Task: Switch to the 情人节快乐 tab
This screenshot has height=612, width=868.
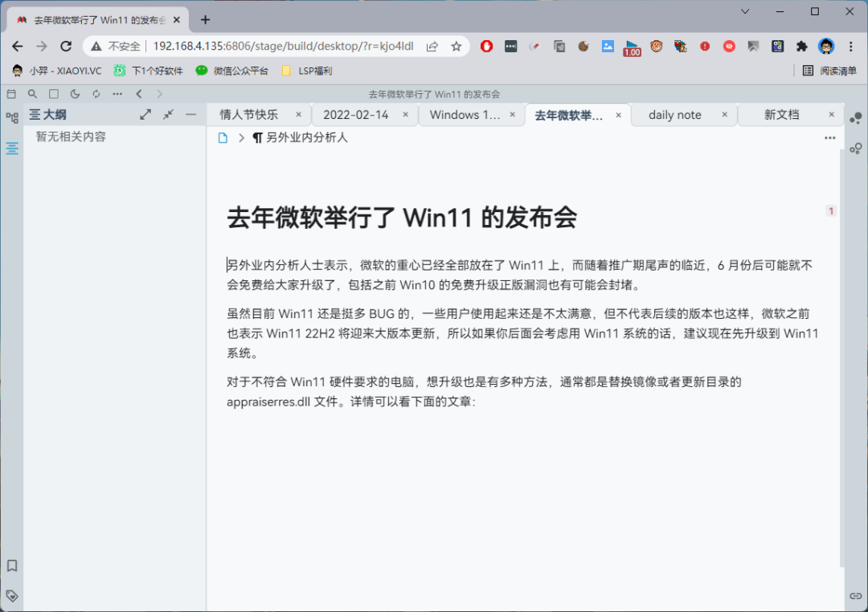Action: (x=248, y=115)
